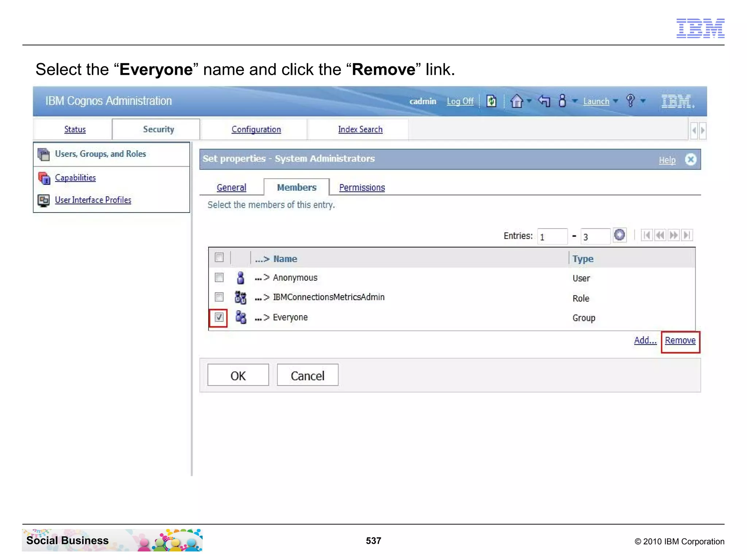
Task: Open the Index Search tab
Action: pyautogui.click(x=360, y=129)
